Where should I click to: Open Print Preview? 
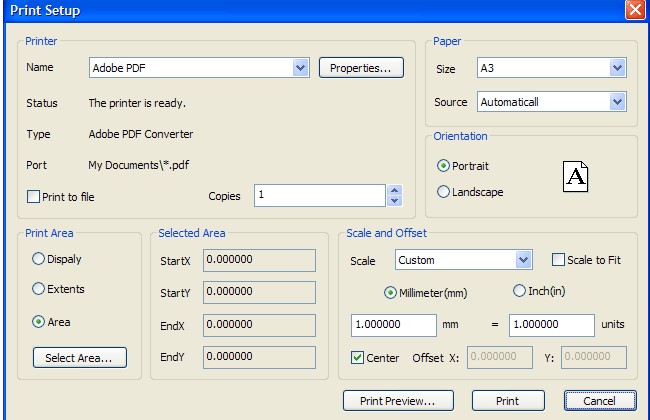point(396,401)
